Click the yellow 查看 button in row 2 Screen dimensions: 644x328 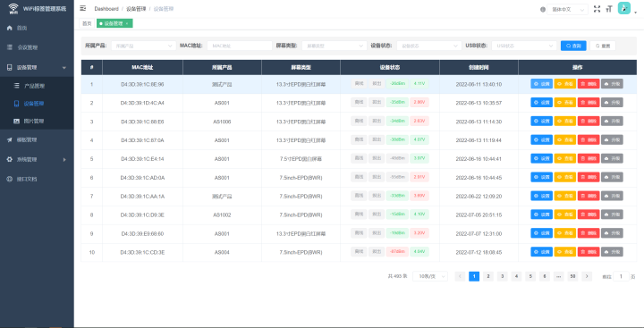(x=564, y=103)
